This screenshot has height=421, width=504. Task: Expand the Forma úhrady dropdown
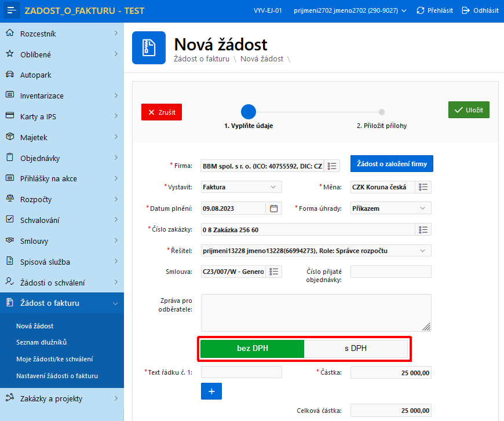click(391, 208)
